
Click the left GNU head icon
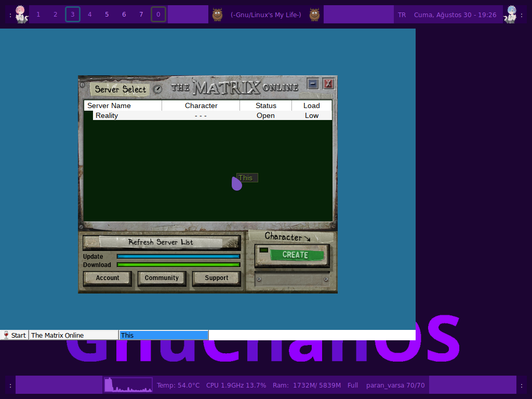pyautogui.click(x=217, y=15)
